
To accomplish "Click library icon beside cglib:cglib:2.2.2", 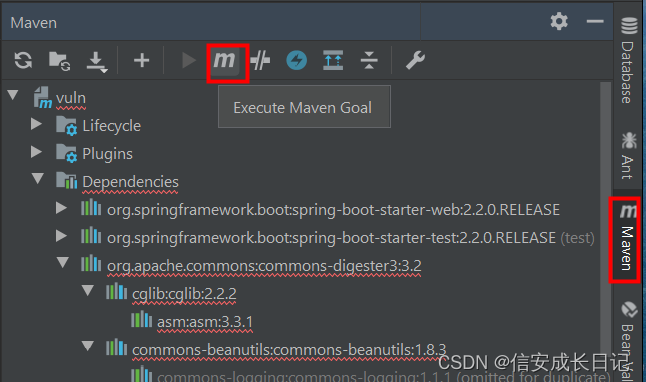I will pyautogui.click(x=116, y=291).
